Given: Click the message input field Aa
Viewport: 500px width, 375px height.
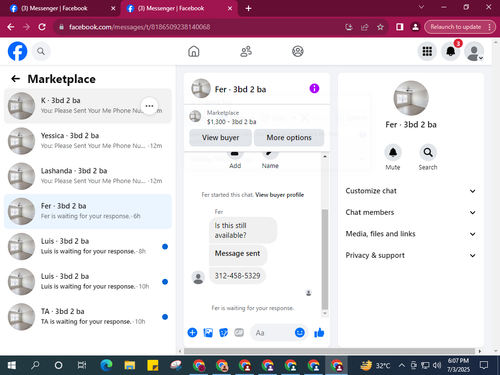Looking at the screenshot, I should [273, 333].
